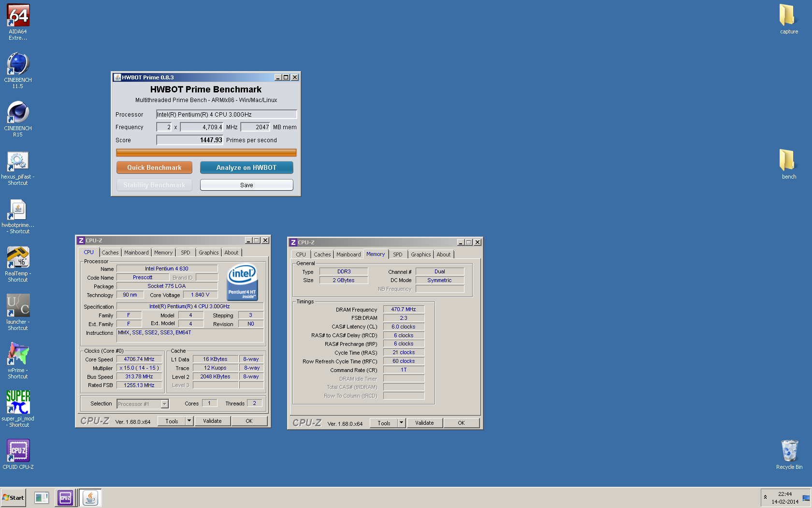Click the memory Type value DDR3
The image size is (812, 508).
click(x=344, y=271)
